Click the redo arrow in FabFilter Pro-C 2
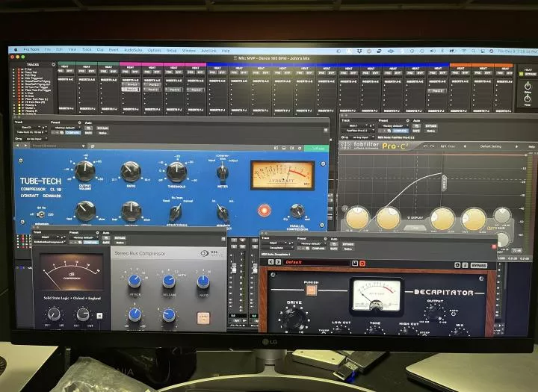538x392 pixels. pos(433,146)
